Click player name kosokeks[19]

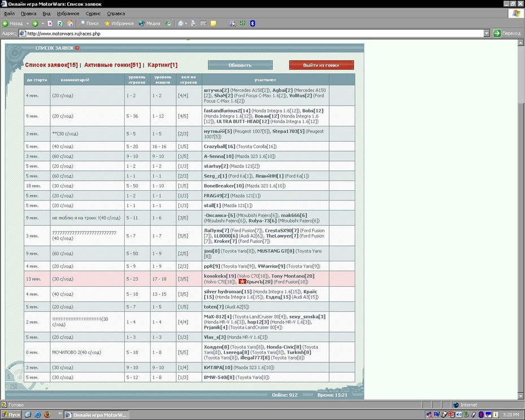click(220, 276)
